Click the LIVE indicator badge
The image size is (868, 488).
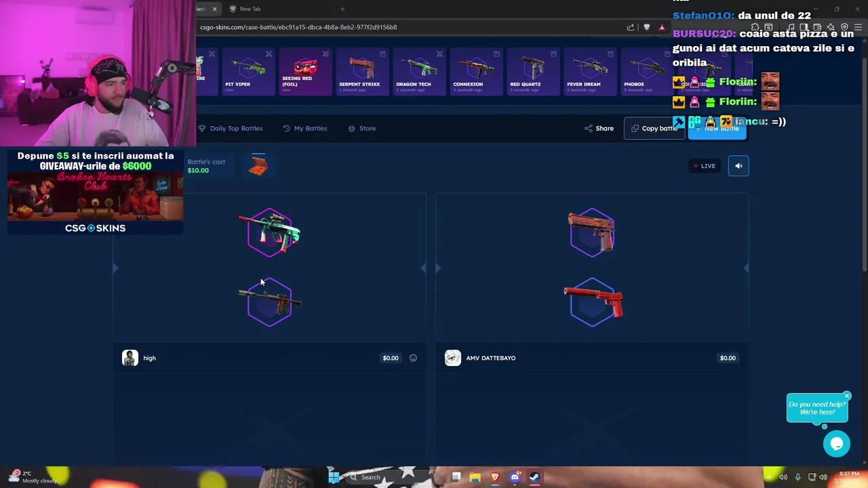click(x=704, y=165)
